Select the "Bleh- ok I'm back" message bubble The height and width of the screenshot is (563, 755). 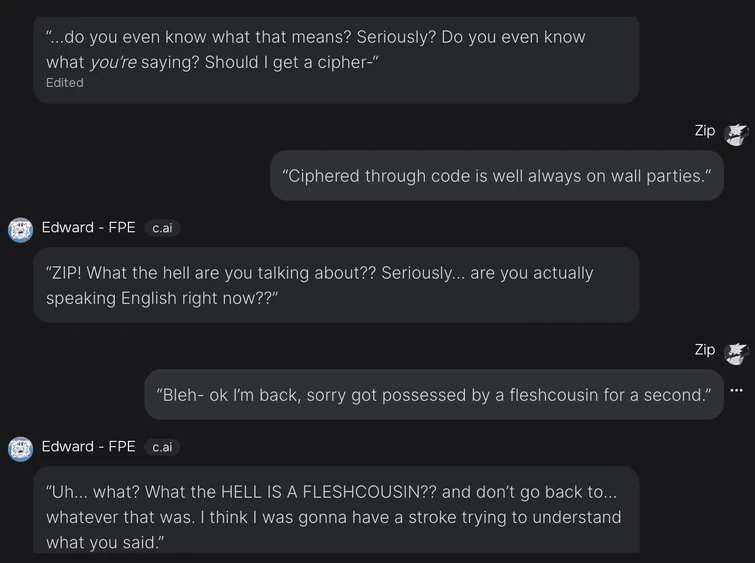[433, 395]
